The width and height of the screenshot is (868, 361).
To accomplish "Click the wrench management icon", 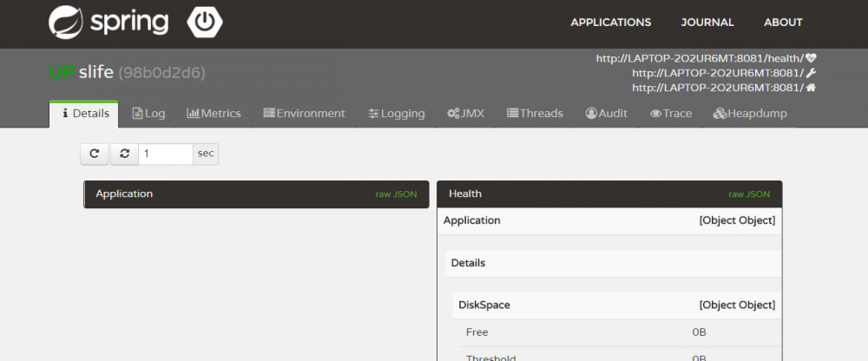I will (811, 73).
